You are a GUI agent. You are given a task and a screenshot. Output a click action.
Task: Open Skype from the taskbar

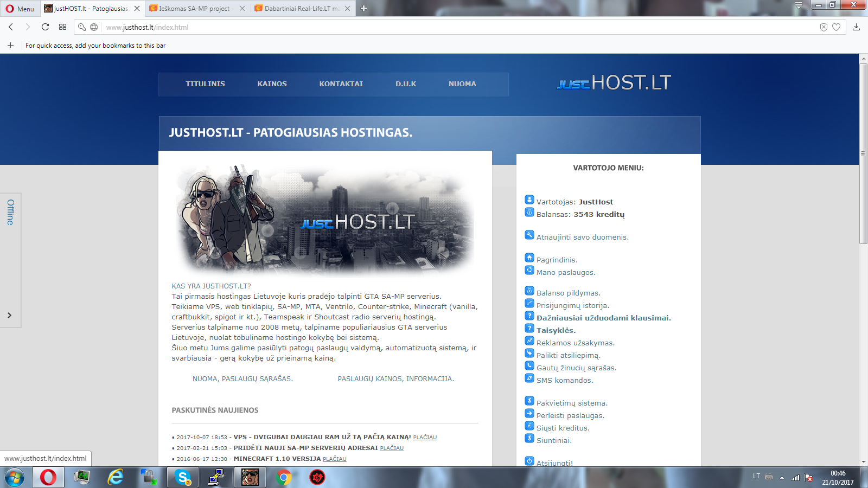click(x=183, y=478)
